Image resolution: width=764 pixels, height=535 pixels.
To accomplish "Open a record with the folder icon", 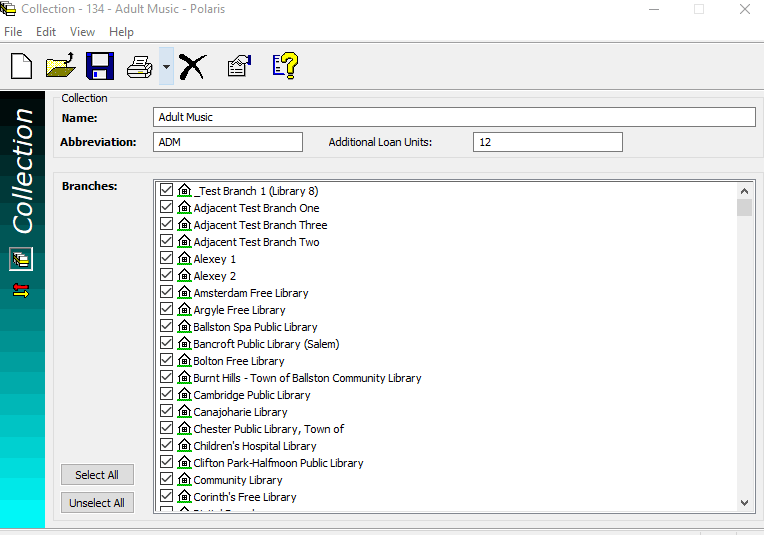I will coord(60,67).
